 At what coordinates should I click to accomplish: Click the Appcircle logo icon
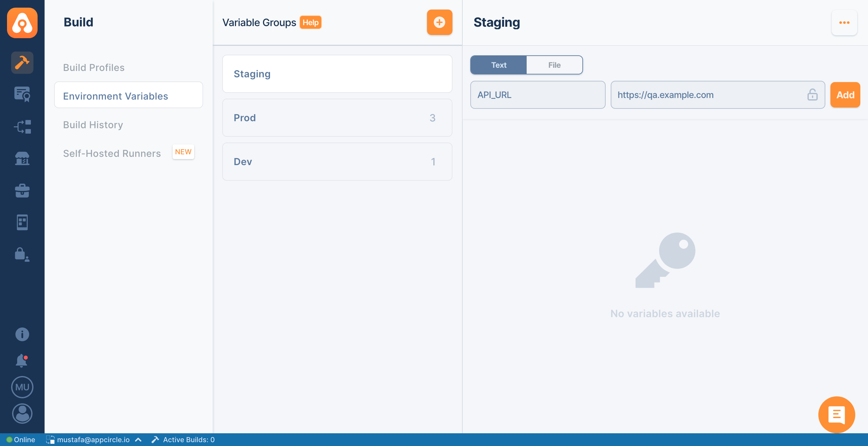(22, 23)
